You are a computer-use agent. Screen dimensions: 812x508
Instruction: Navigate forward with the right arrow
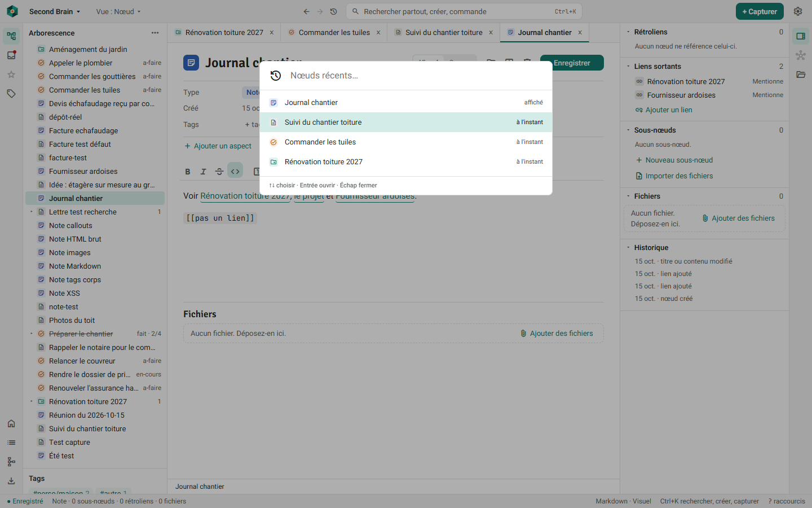coord(320,11)
